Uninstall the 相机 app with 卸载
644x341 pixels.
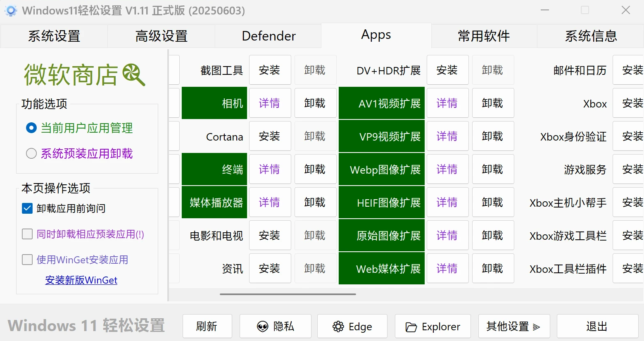[315, 103]
